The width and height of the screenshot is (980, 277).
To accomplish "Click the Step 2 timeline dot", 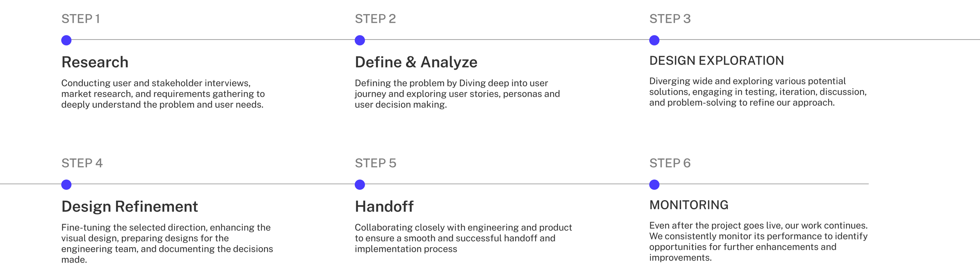I will click(360, 40).
